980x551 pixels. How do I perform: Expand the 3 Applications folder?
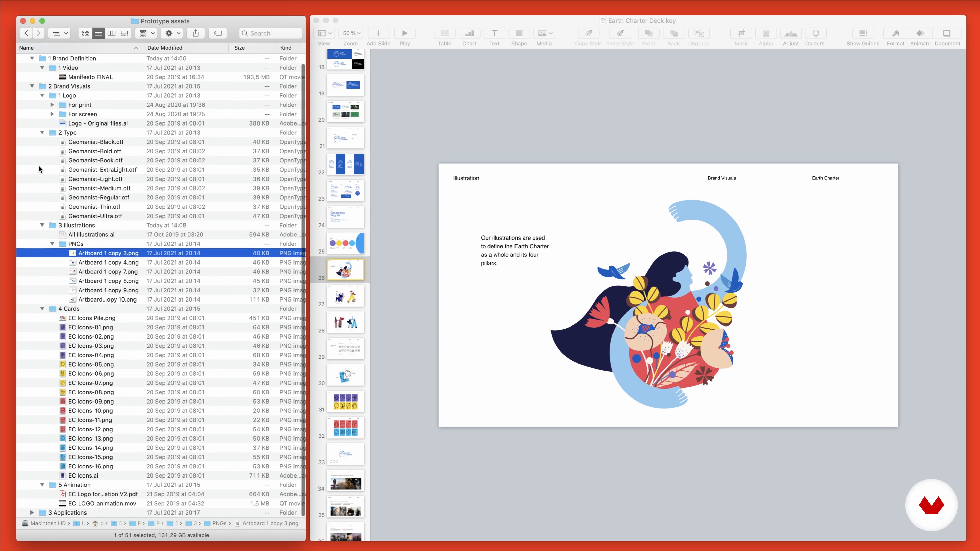32,512
